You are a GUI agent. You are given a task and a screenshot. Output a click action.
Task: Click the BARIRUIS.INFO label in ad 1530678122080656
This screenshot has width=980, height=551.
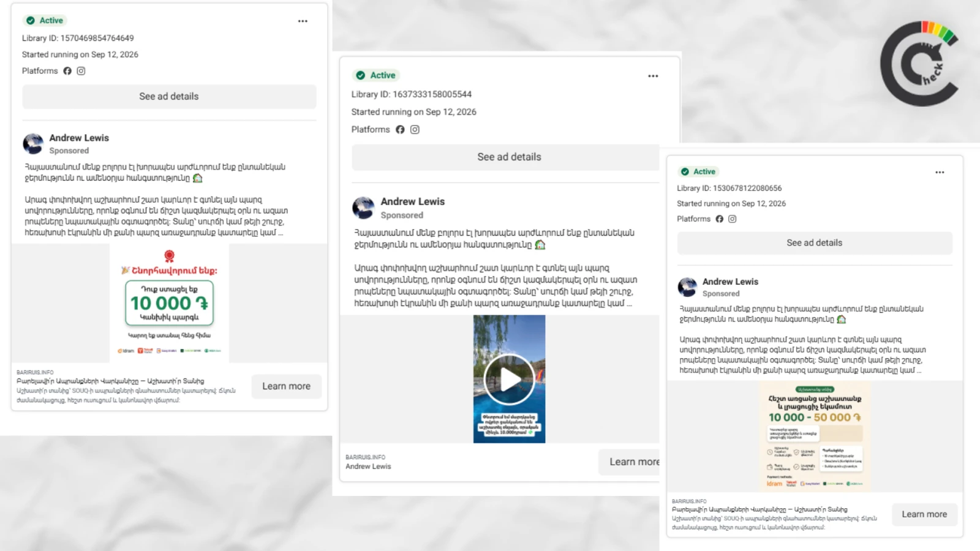click(x=689, y=501)
